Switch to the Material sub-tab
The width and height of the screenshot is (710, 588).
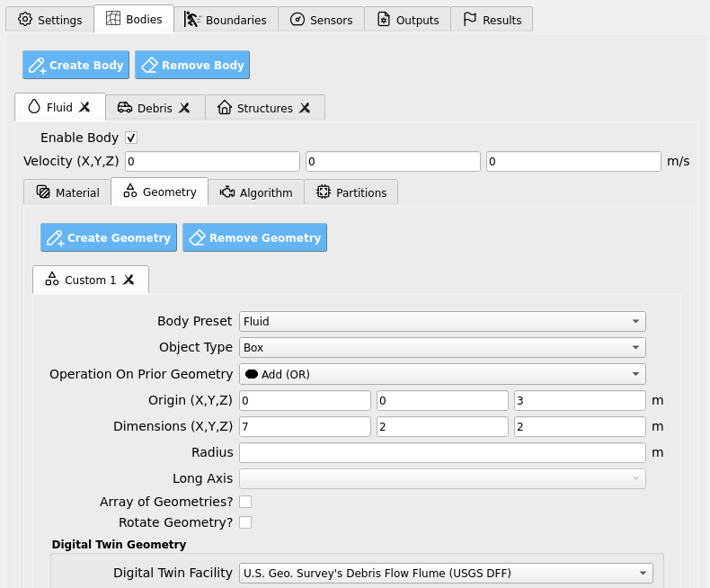tap(67, 192)
